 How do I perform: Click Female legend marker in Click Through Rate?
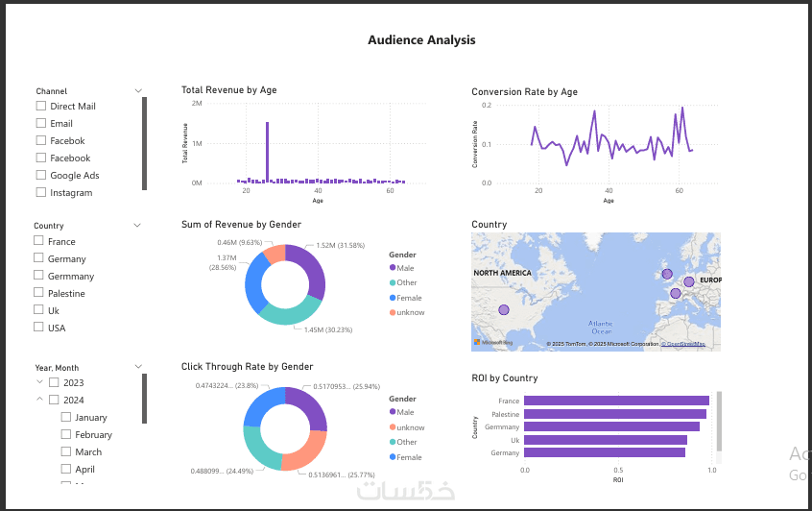coord(393,457)
